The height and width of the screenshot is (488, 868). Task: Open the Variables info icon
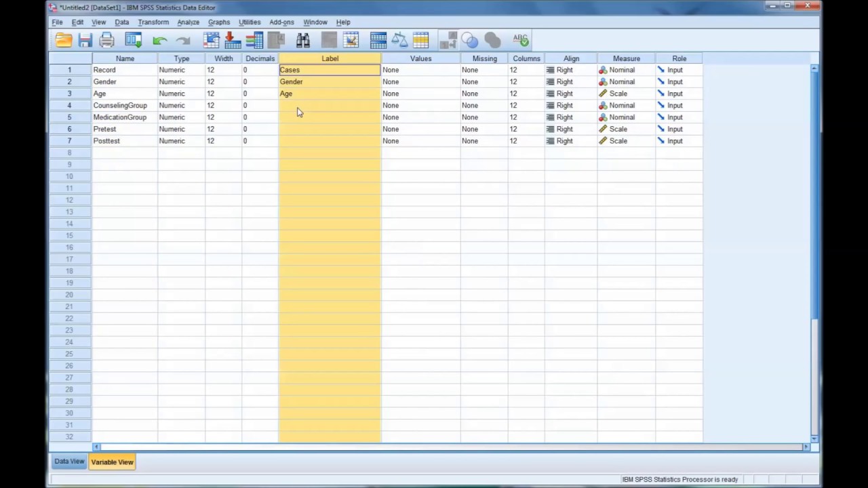click(254, 41)
